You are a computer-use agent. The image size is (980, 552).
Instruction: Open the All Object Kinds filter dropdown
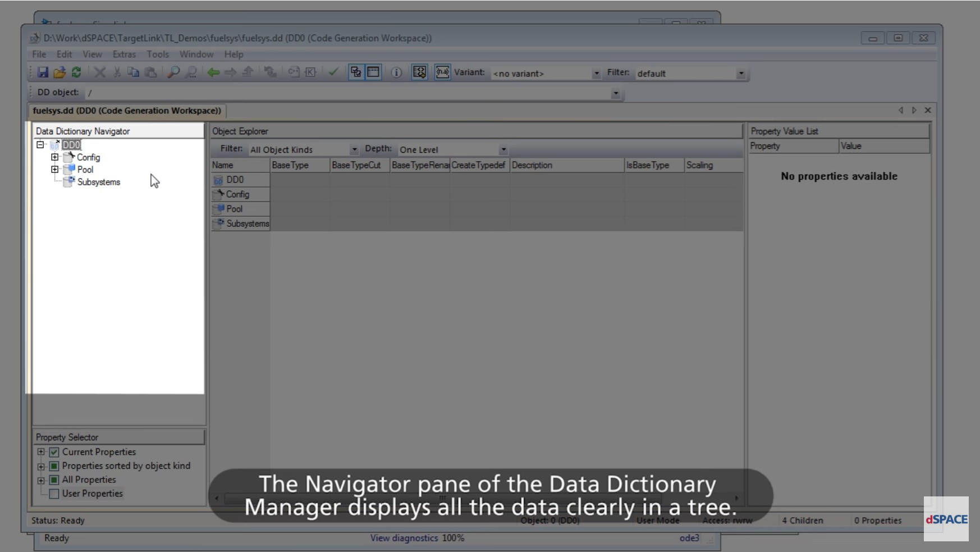354,150
